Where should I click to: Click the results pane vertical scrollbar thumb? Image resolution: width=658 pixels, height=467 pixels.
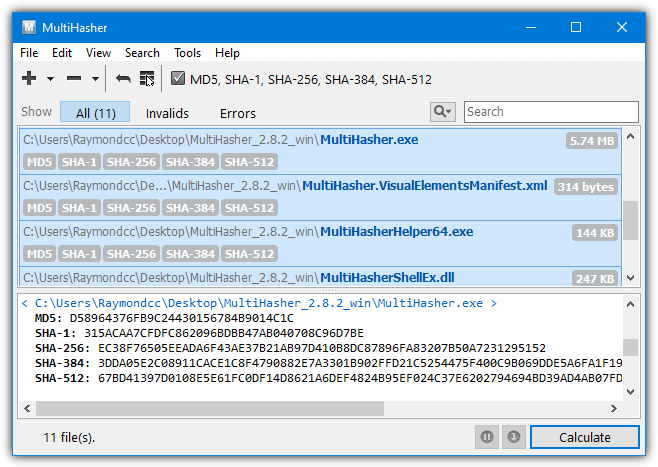[630, 347]
